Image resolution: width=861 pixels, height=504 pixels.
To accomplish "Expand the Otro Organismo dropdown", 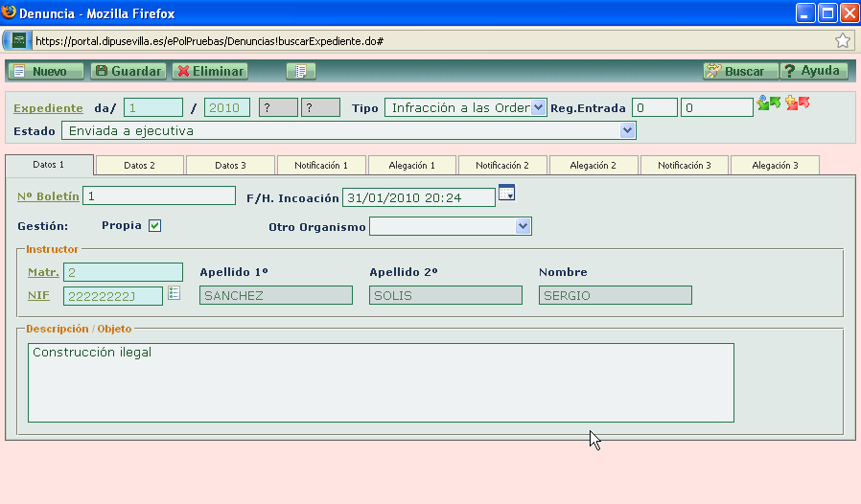I will pyautogui.click(x=523, y=226).
